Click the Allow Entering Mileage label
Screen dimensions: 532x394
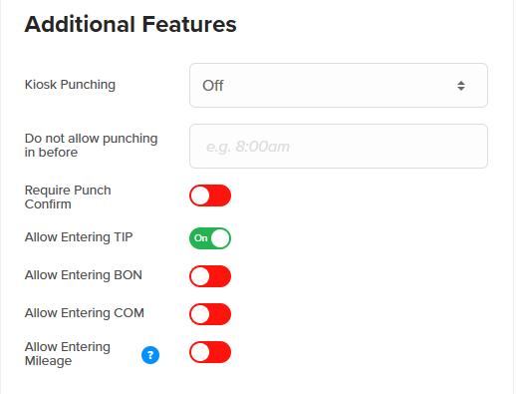click(x=68, y=353)
